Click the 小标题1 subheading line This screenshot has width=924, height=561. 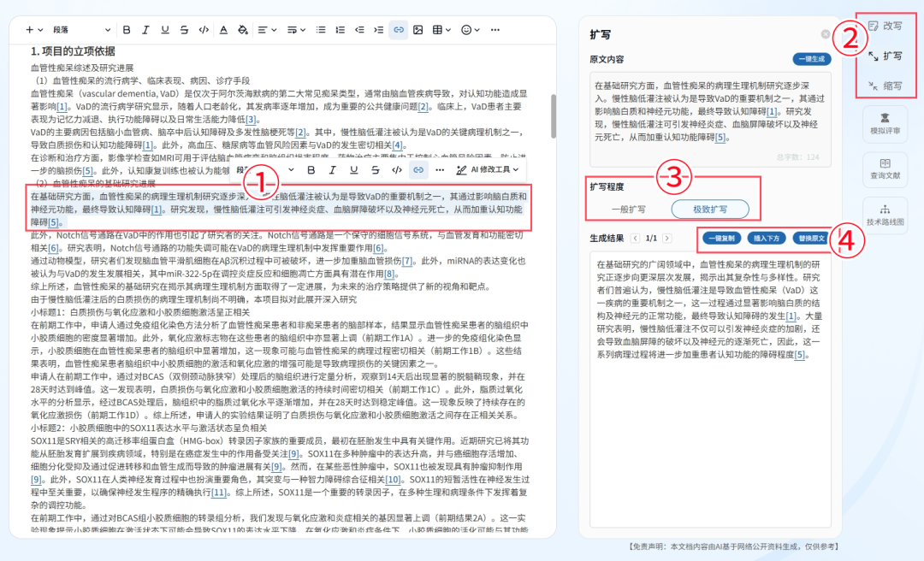[140, 312]
